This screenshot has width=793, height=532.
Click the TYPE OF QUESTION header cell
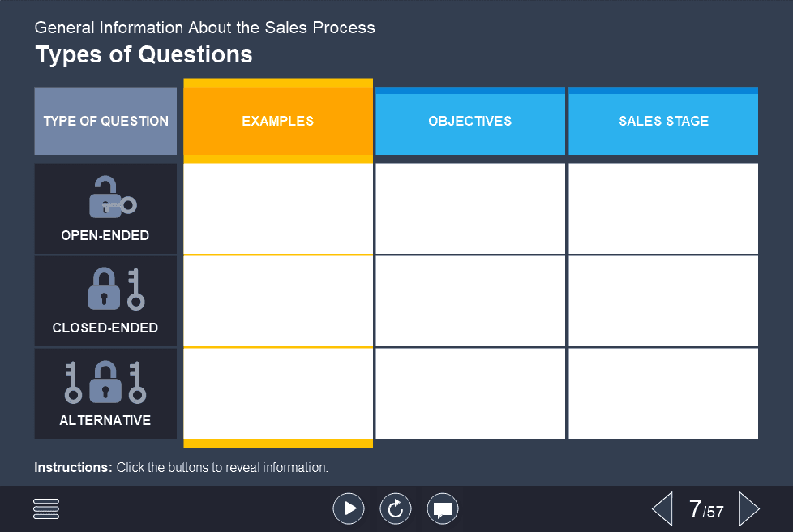pyautogui.click(x=105, y=120)
